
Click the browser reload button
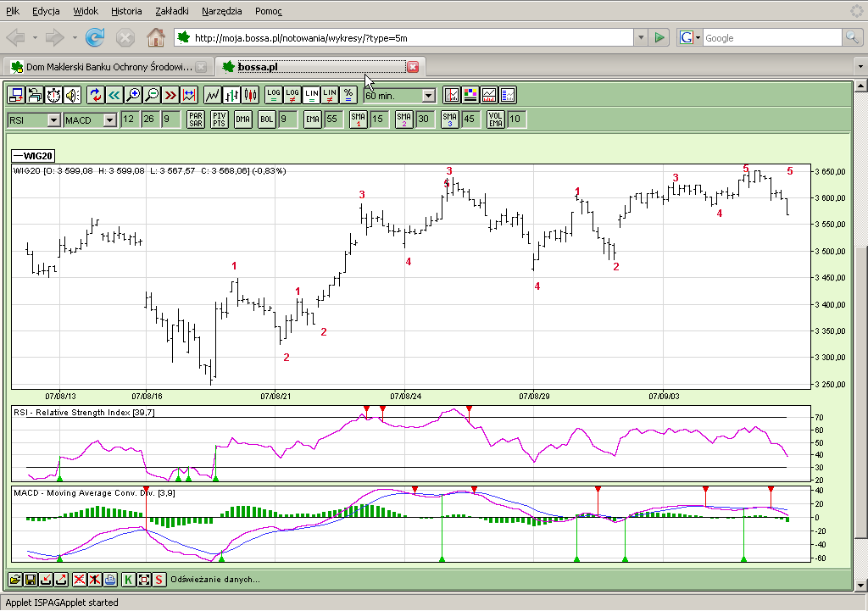(x=95, y=37)
